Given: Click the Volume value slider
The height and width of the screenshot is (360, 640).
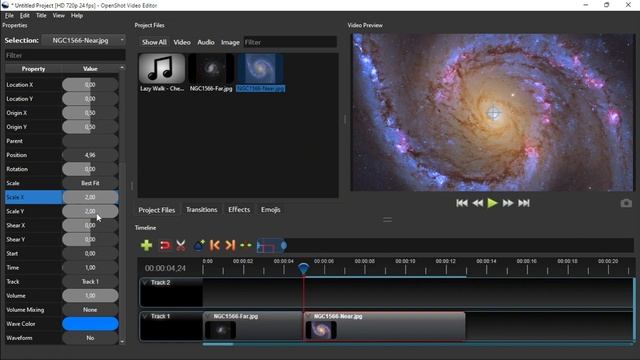Looking at the screenshot, I should [90, 296].
